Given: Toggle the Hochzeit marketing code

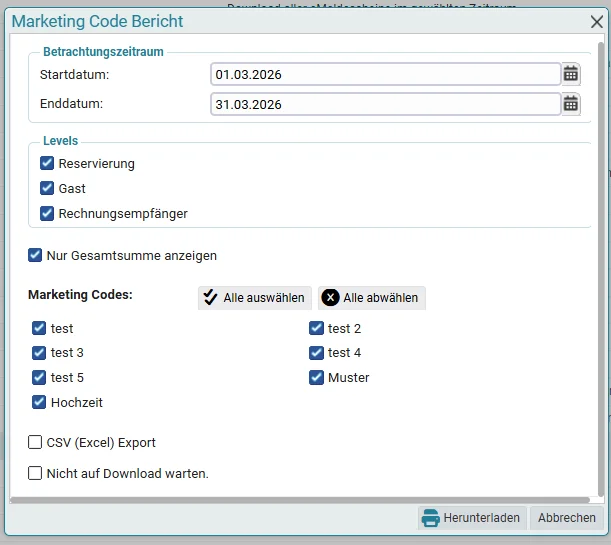Looking at the screenshot, I should pyautogui.click(x=39, y=402).
